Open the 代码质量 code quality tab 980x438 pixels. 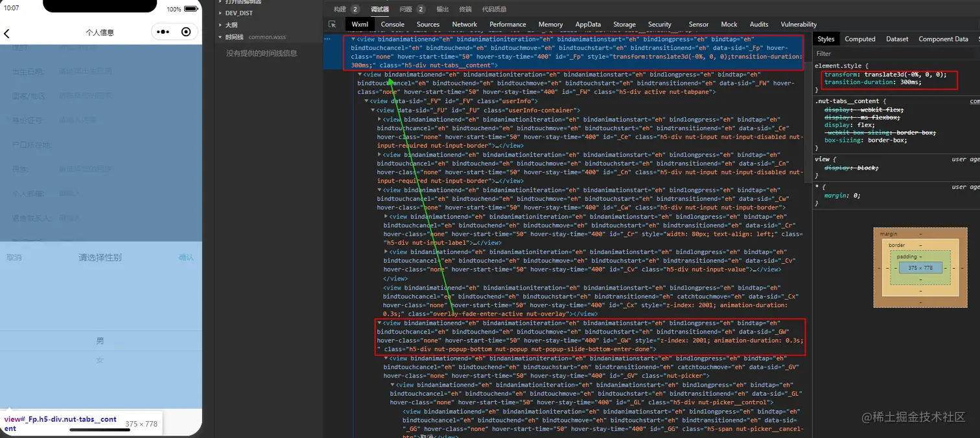click(495, 9)
